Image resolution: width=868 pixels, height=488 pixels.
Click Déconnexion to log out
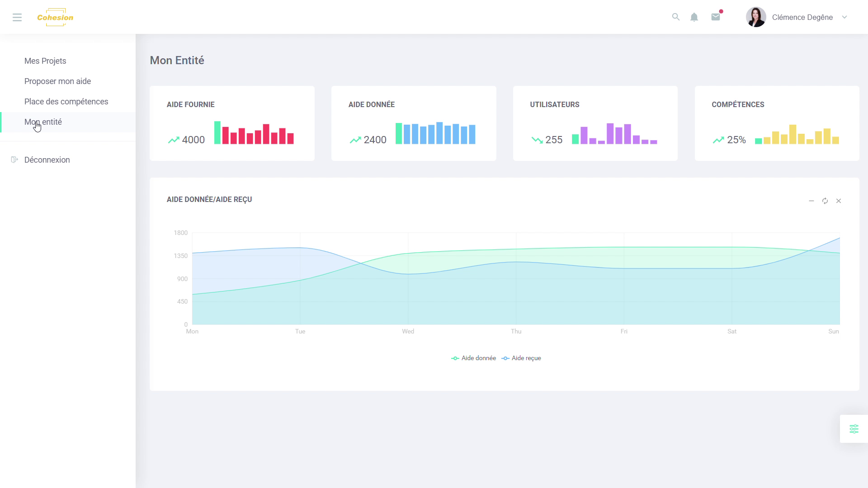(47, 160)
